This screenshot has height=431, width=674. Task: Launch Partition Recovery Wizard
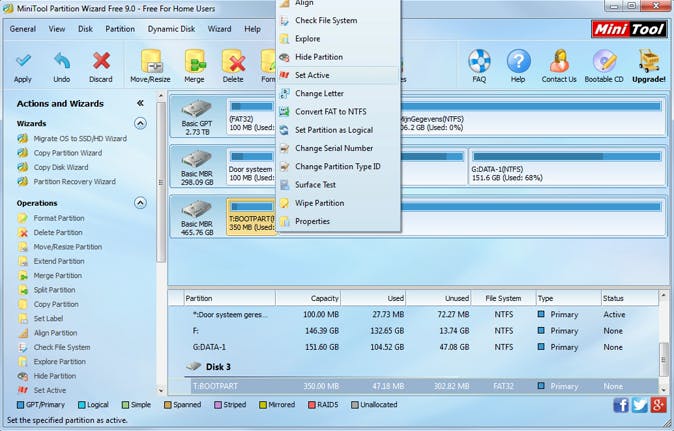pos(67,182)
